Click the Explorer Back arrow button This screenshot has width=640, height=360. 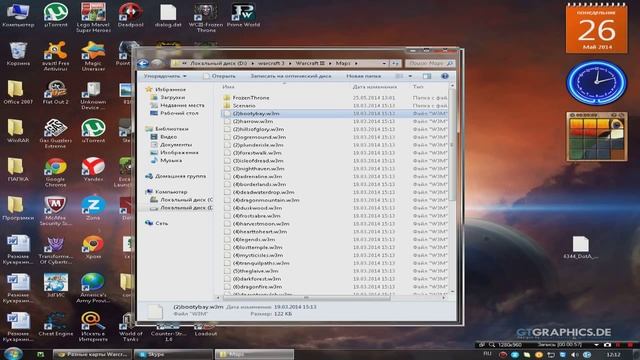coord(142,63)
